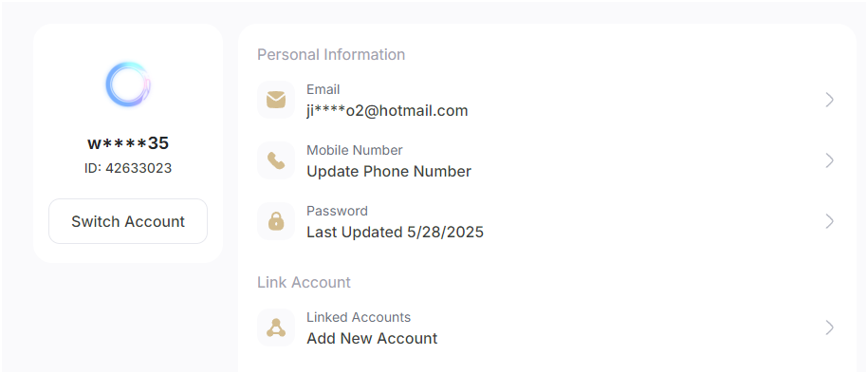Select the Personal Information section heading

pos(331,54)
